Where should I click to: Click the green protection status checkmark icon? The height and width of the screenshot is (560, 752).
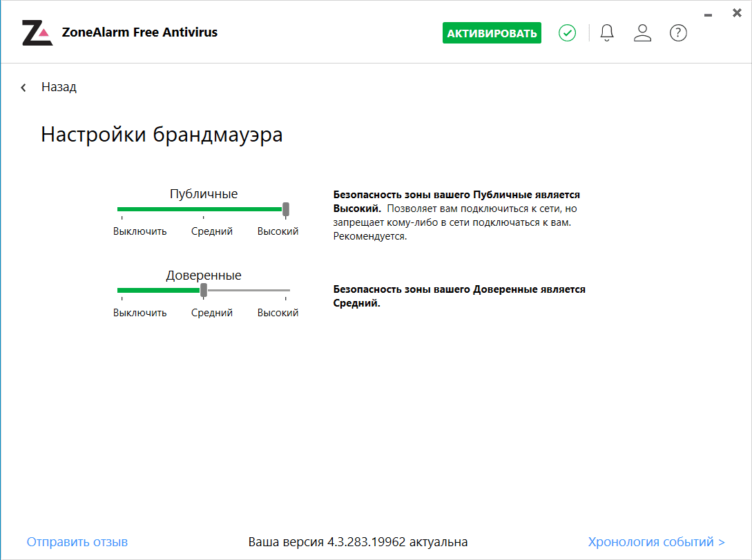[568, 32]
